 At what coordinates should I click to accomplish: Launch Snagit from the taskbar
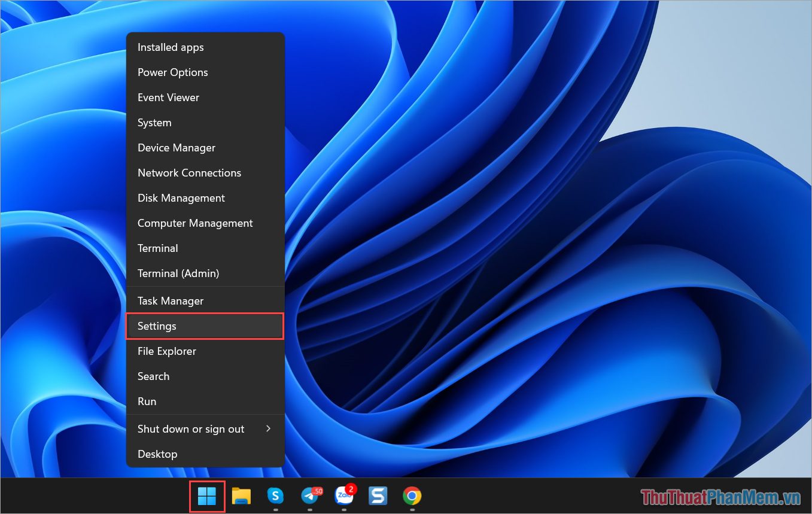point(378,496)
